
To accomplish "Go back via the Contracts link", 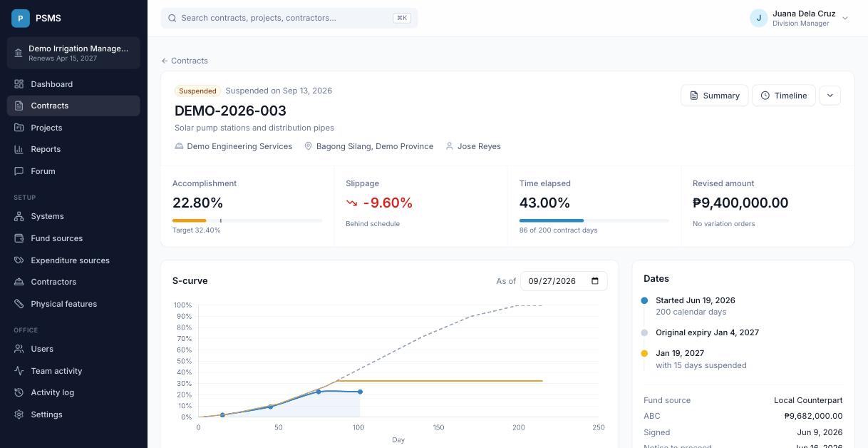I will 185,61.
